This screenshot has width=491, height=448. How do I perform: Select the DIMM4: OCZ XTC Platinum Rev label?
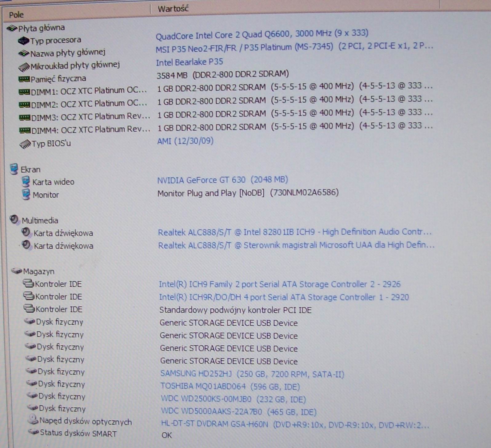click(91, 130)
